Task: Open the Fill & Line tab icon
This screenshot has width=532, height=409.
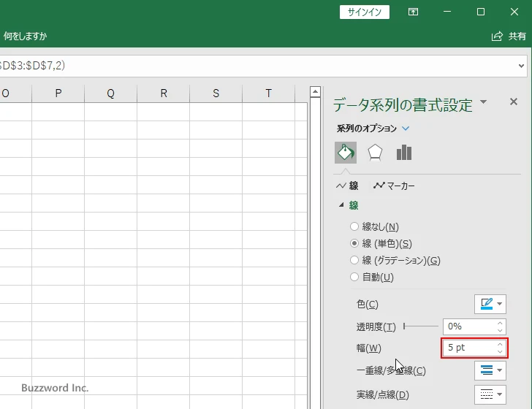Action: [x=346, y=153]
